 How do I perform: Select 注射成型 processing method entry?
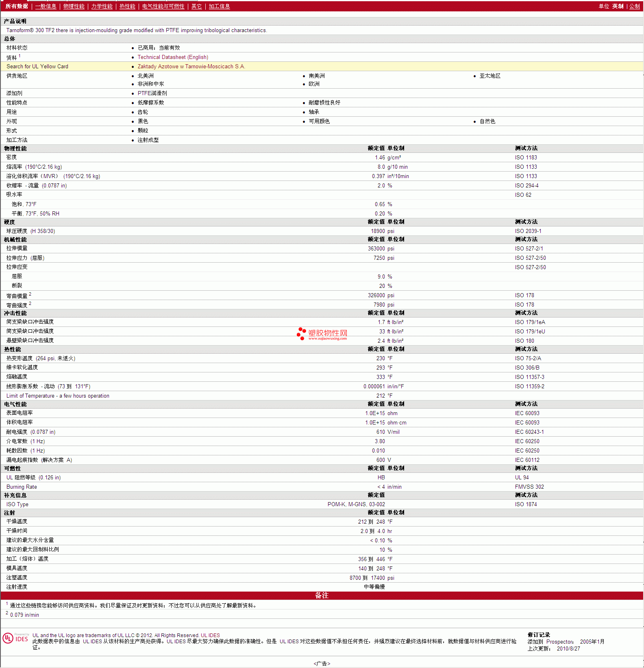click(148, 140)
